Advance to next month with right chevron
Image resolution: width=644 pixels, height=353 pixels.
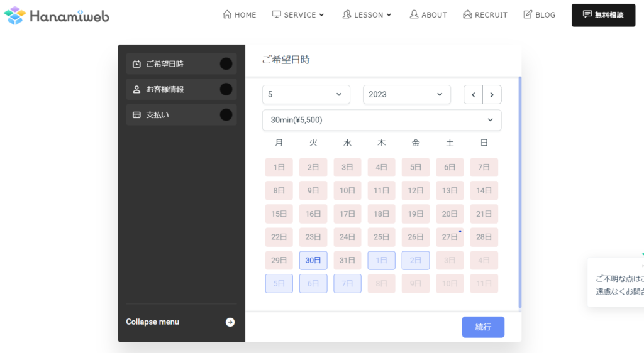[492, 95]
